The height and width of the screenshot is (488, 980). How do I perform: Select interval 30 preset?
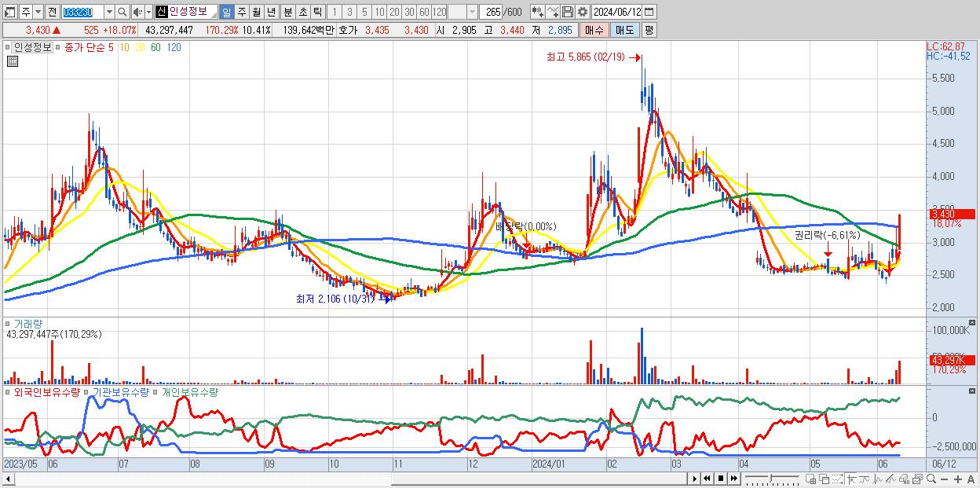pyautogui.click(x=409, y=12)
